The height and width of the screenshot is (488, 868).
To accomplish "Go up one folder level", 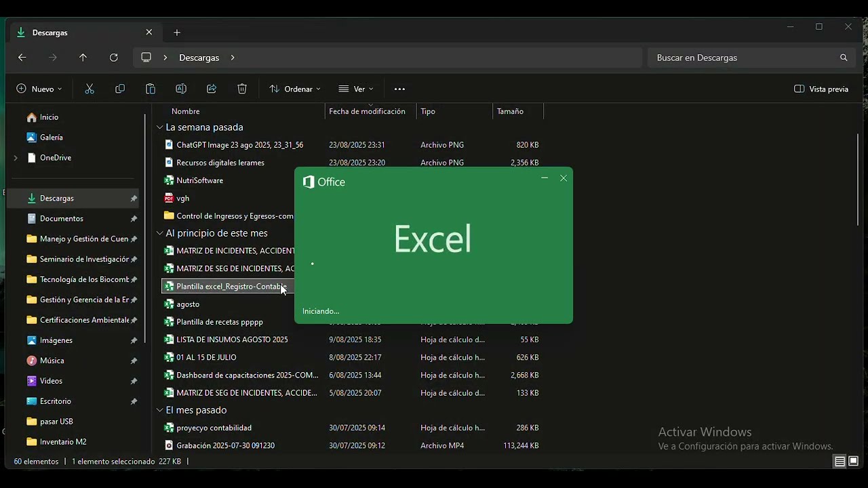I will pyautogui.click(x=83, y=58).
